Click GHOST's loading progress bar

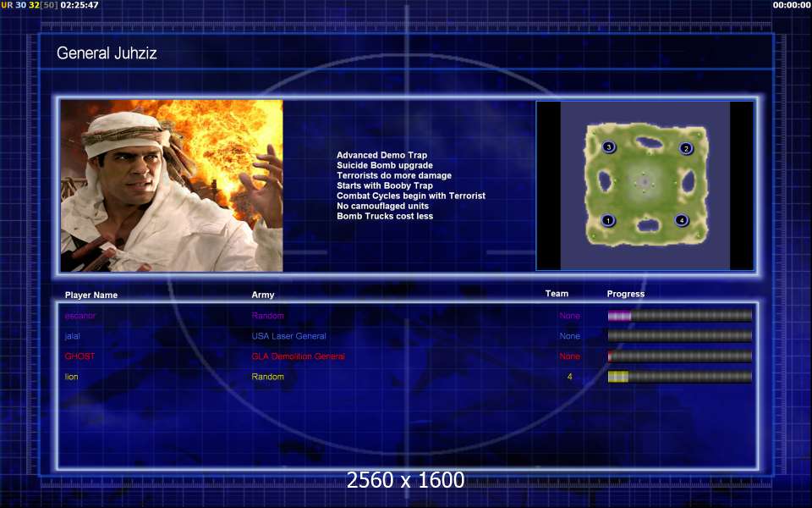pos(679,356)
